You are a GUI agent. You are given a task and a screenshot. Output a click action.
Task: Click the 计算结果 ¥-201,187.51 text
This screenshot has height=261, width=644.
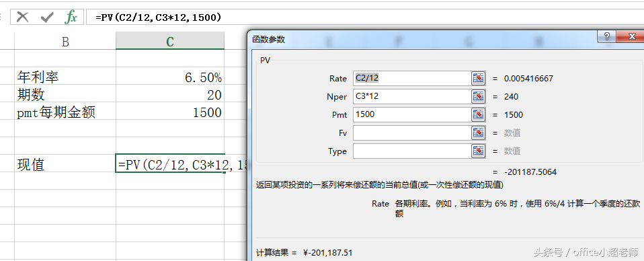[305, 252]
